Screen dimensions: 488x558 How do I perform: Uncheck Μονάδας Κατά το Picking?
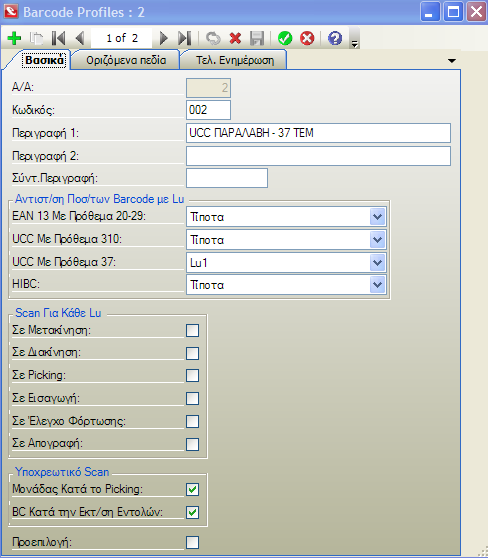193,490
